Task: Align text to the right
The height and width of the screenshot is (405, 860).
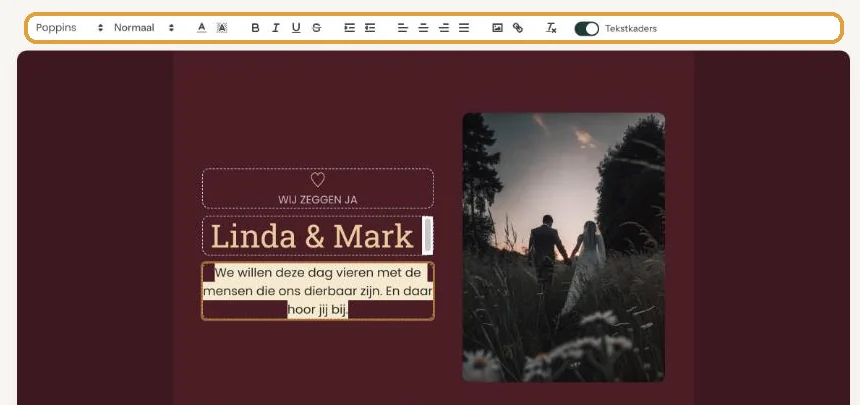Action: point(444,27)
